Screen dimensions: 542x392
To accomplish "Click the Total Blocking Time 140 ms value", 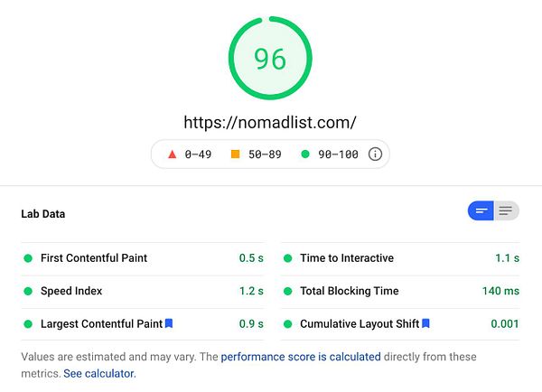I will click(500, 291).
